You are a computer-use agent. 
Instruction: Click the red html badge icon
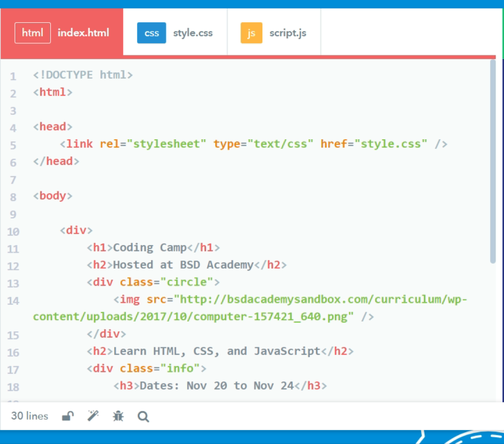(33, 33)
